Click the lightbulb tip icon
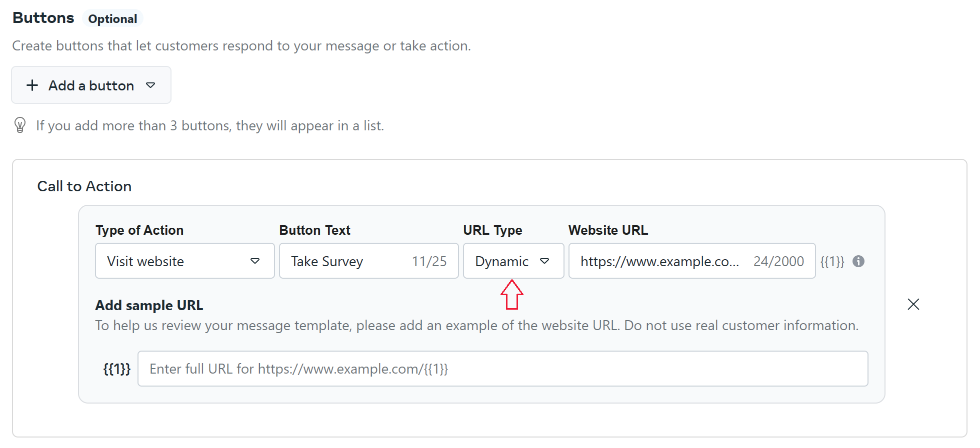 [20, 125]
